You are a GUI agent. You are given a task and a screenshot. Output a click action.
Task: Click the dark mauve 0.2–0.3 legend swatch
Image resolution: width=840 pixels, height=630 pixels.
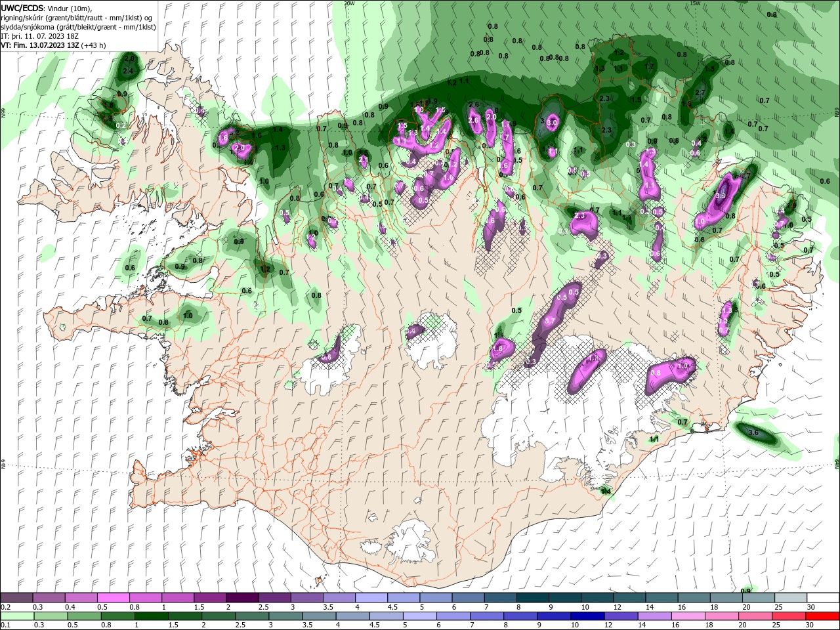tap(17, 598)
